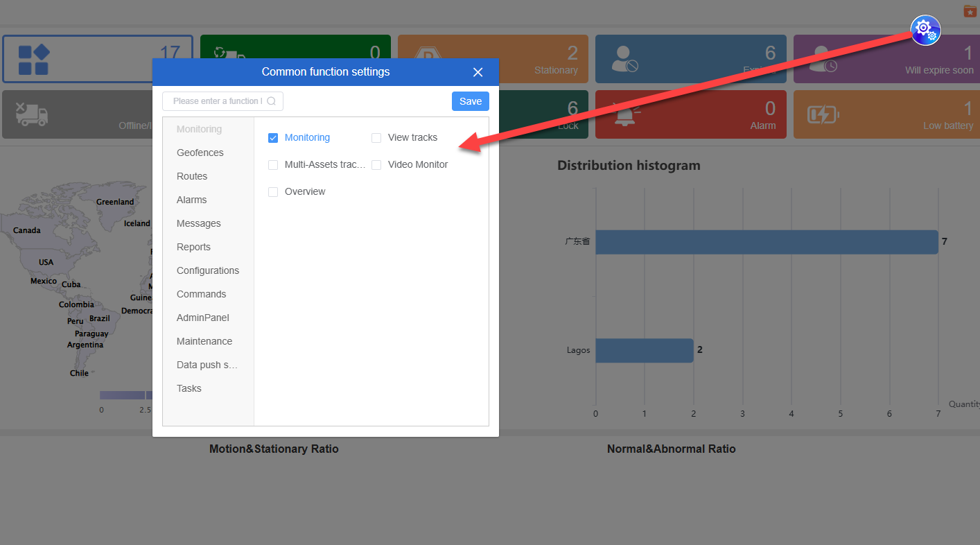Click the dashboard tiles icon in first card

click(x=33, y=60)
